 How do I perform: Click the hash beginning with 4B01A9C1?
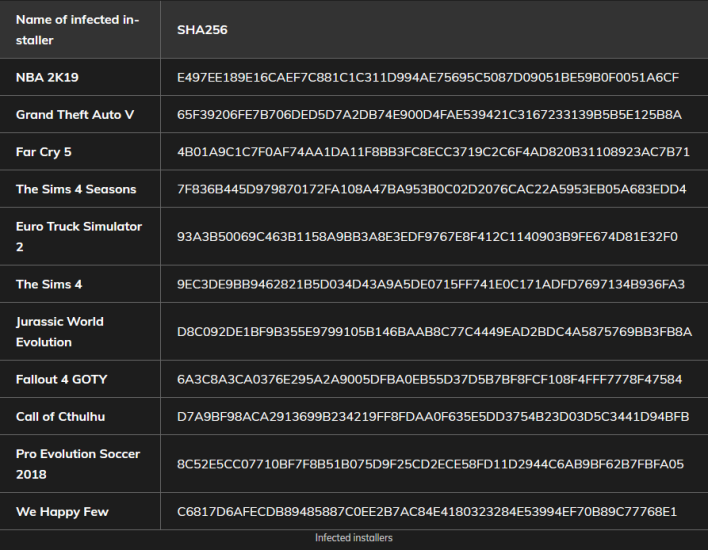pos(433,152)
